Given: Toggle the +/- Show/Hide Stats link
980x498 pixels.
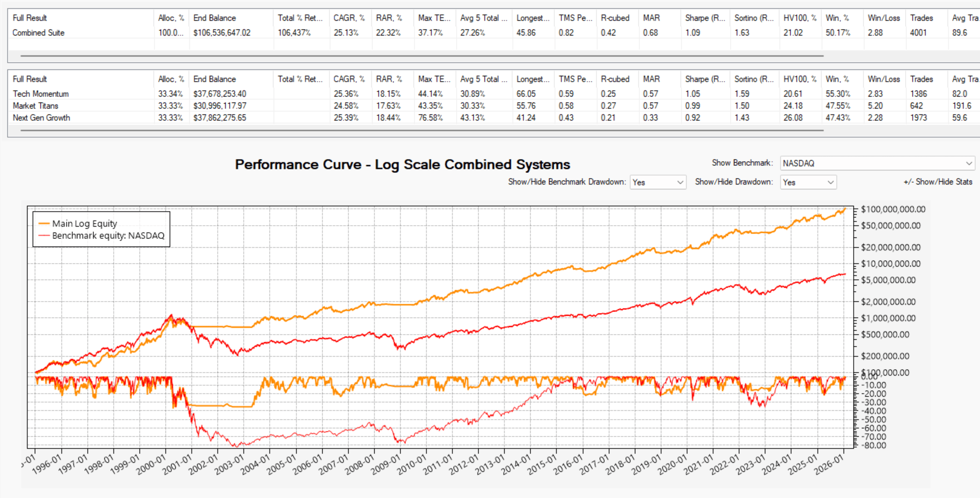Looking at the screenshot, I should point(937,182).
